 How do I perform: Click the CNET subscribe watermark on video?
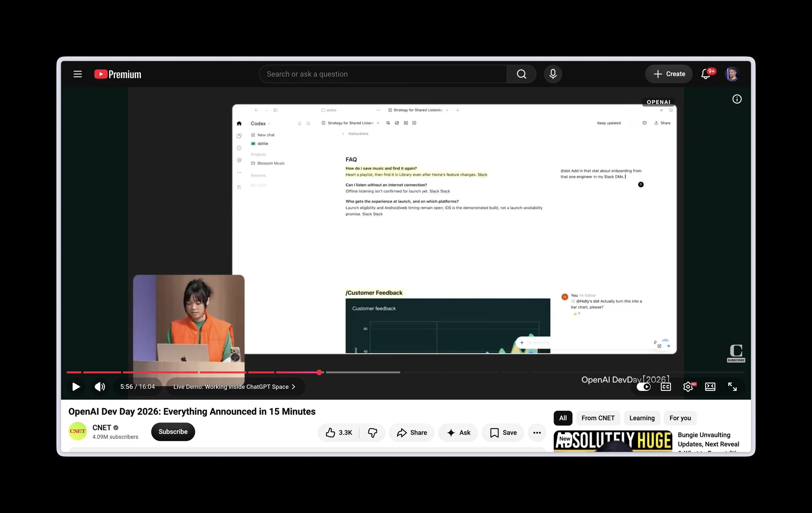[x=736, y=353]
